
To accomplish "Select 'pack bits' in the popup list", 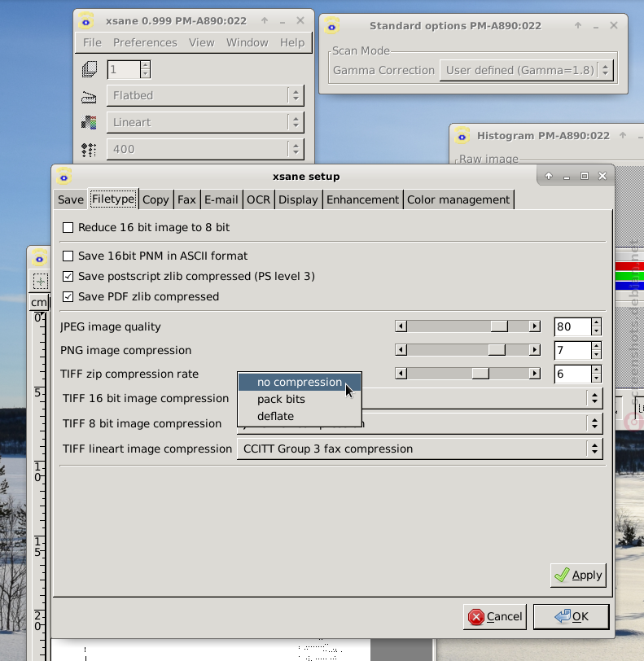I will pos(300,399).
